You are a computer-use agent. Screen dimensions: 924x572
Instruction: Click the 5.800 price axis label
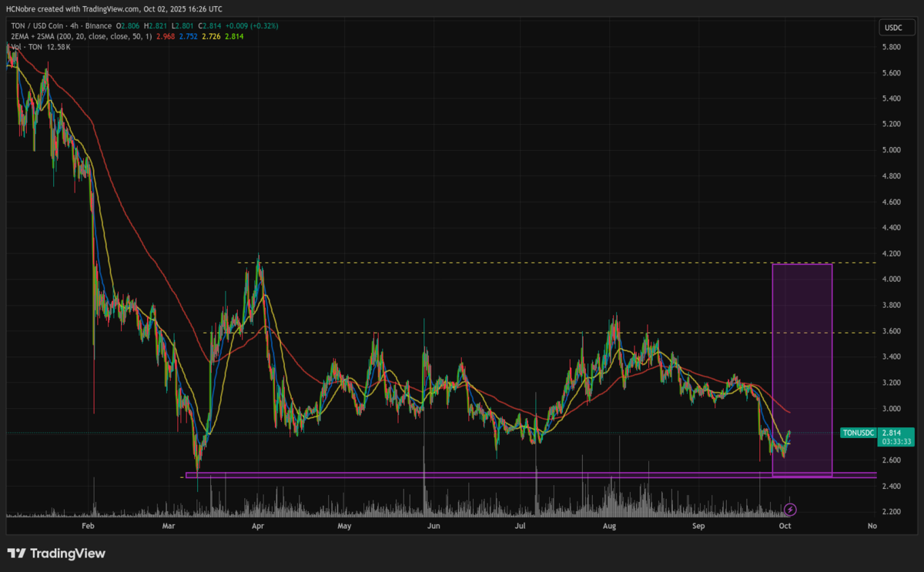(891, 47)
